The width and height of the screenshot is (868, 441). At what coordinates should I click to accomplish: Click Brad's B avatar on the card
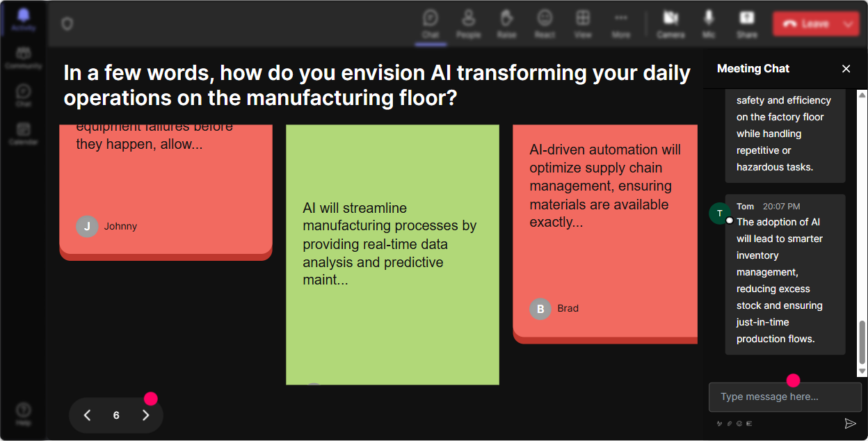pos(540,308)
